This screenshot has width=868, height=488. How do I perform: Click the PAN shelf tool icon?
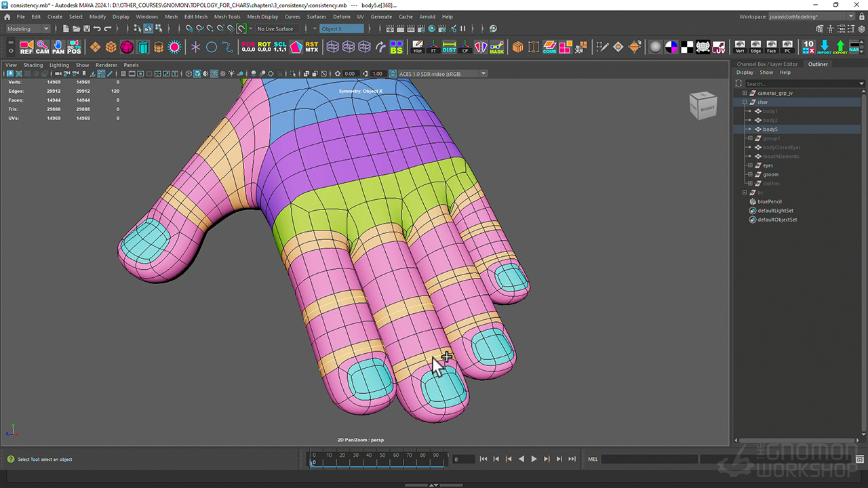pos(58,47)
